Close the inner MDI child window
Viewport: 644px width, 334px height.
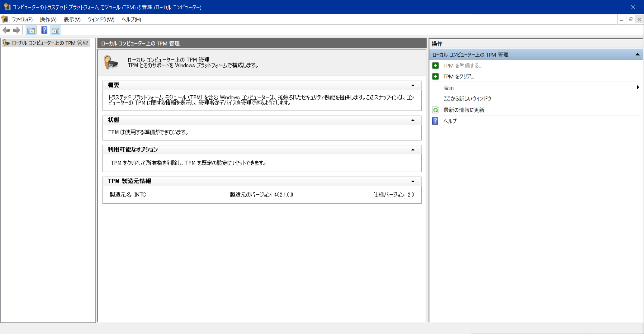[x=639, y=20]
